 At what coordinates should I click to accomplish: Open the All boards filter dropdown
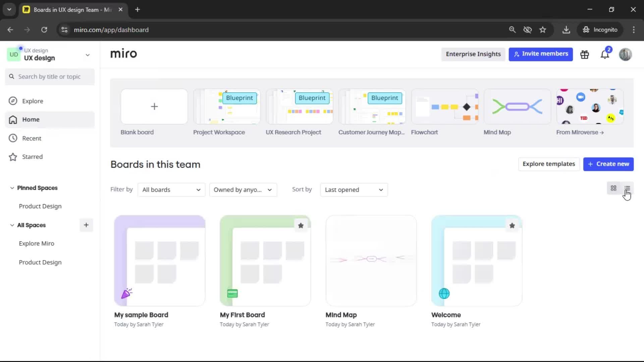[x=171, y=190]
